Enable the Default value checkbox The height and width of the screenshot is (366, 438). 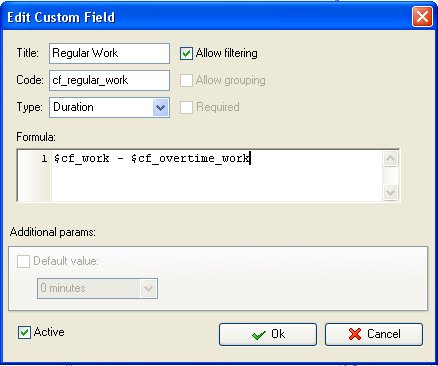pos(23,261)
